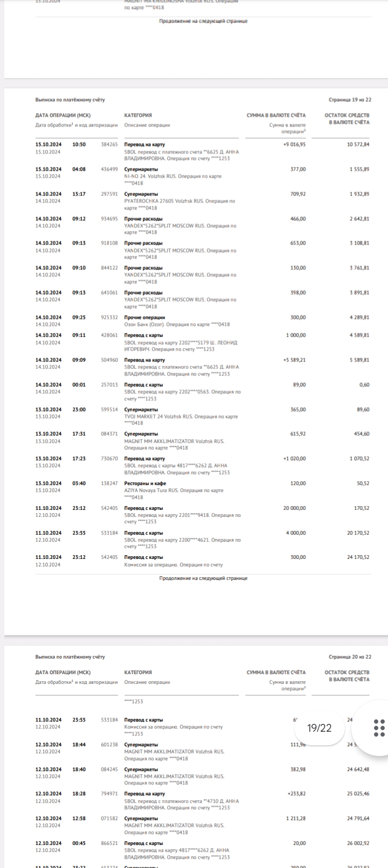Select the TVOJ MARKET 24 transaction

(181, 416)
